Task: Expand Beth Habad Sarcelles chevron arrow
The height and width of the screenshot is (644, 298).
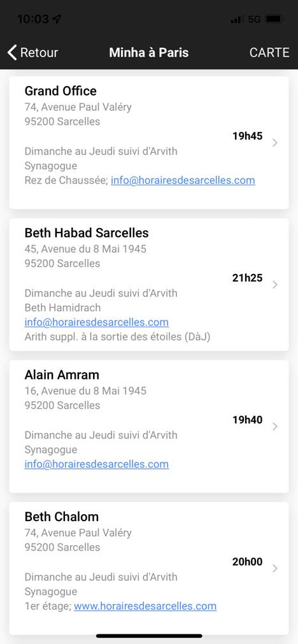Action: [x=275, y=285]
